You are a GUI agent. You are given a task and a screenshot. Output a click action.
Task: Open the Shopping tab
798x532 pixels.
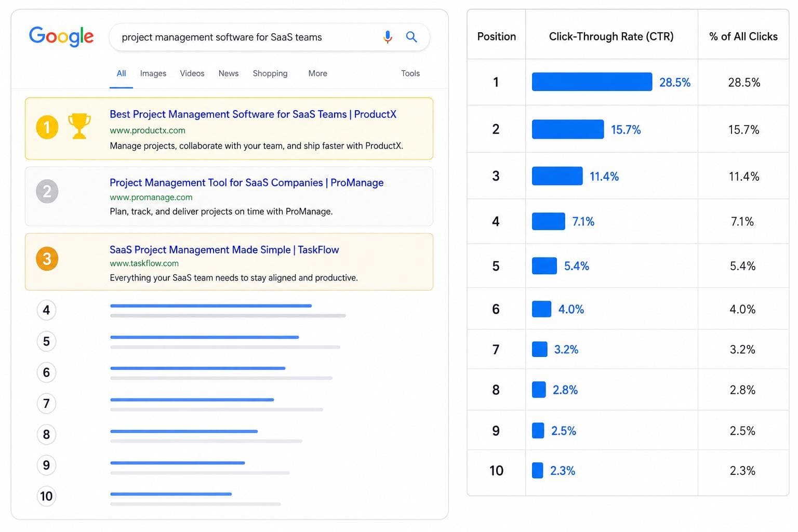point(270,73)
